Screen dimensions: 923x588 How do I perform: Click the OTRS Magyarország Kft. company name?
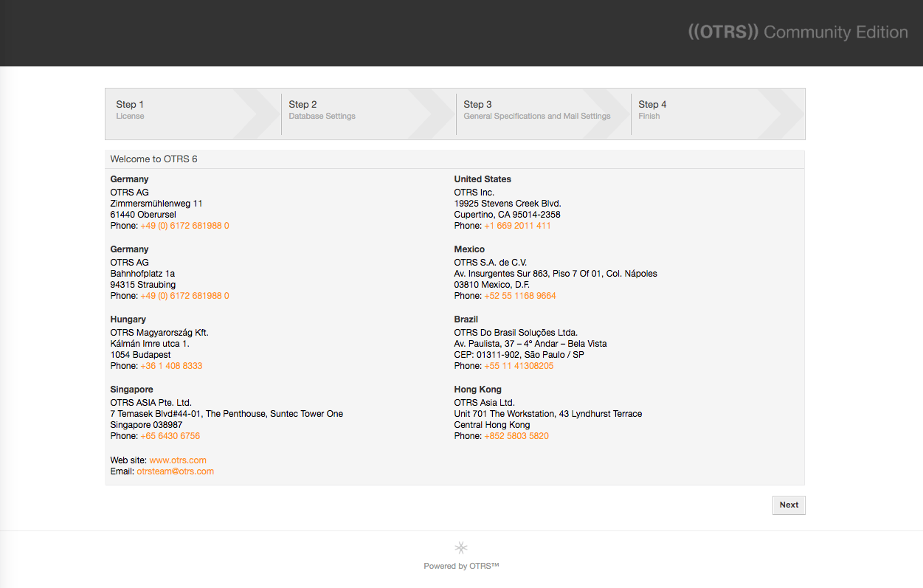(159, 333)
